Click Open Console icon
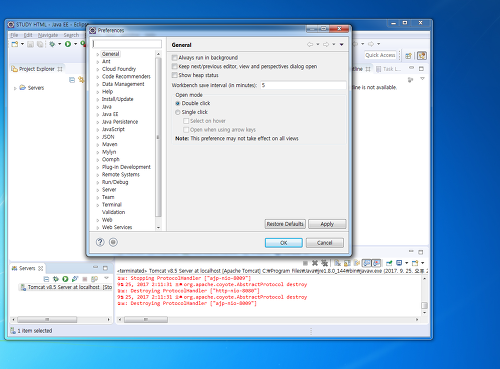This screenshot has width=500, height=369. tap(415, 263)
